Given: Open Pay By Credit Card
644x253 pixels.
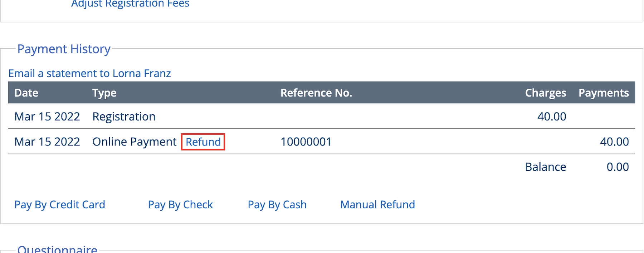Looking at the screenshot, I should click(x=60, y=205).
